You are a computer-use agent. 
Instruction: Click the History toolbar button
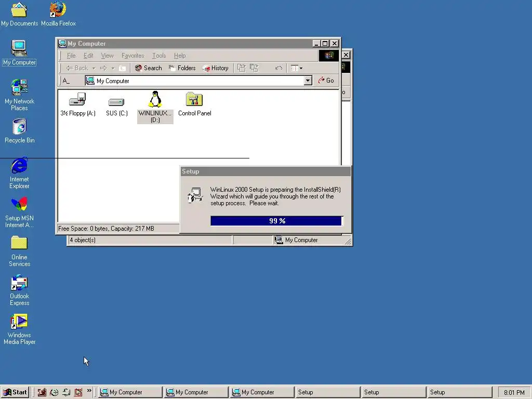[216, 68]
